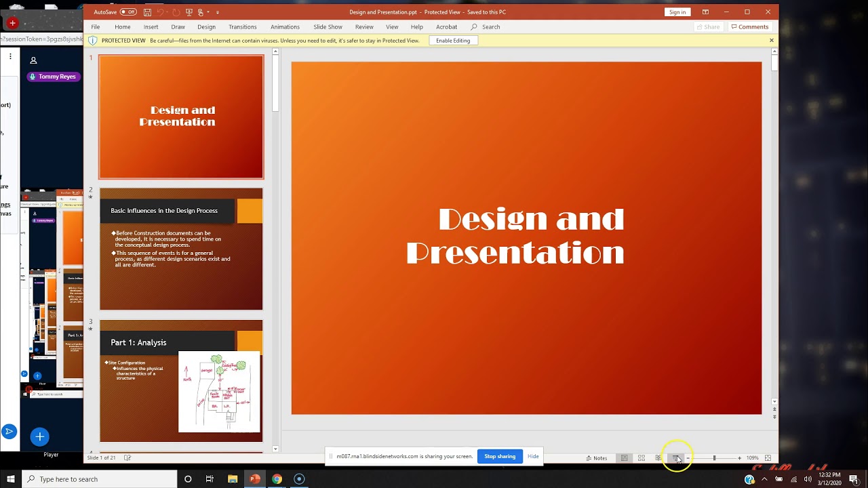
Task: Click the Sign in button
Action: (677, 12)
